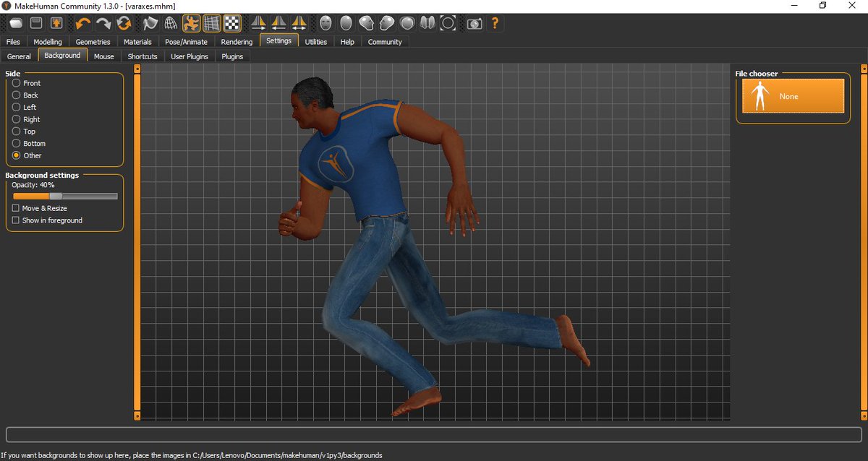Switch to the Pose/Animate tab

coord(186,41)
